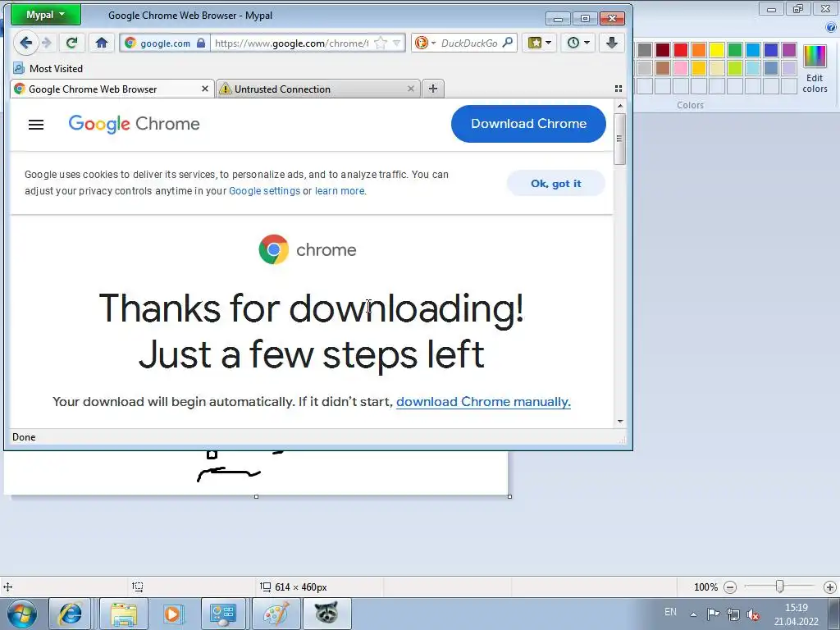Screen dimensions: 840x630
Task: Open the Windows Start menu
Action: coord(22,614)
